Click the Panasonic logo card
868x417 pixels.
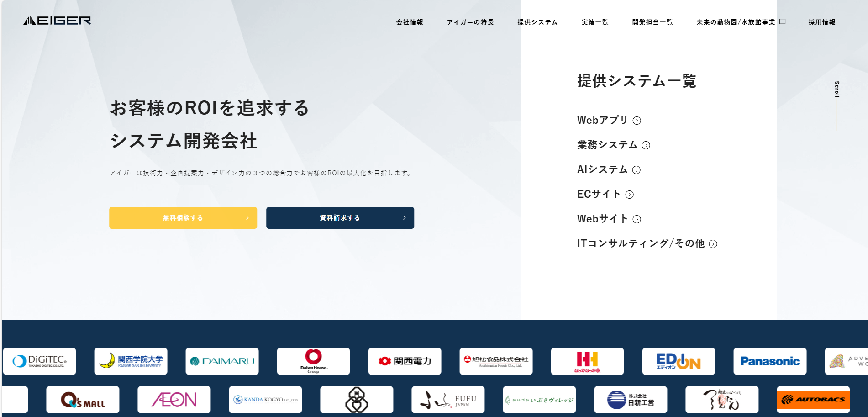[x=770, y=361]
